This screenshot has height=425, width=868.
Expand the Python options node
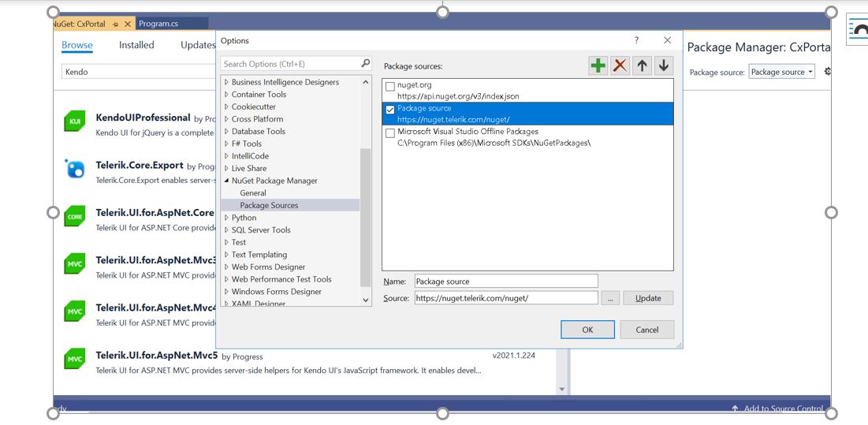(226, 218)
